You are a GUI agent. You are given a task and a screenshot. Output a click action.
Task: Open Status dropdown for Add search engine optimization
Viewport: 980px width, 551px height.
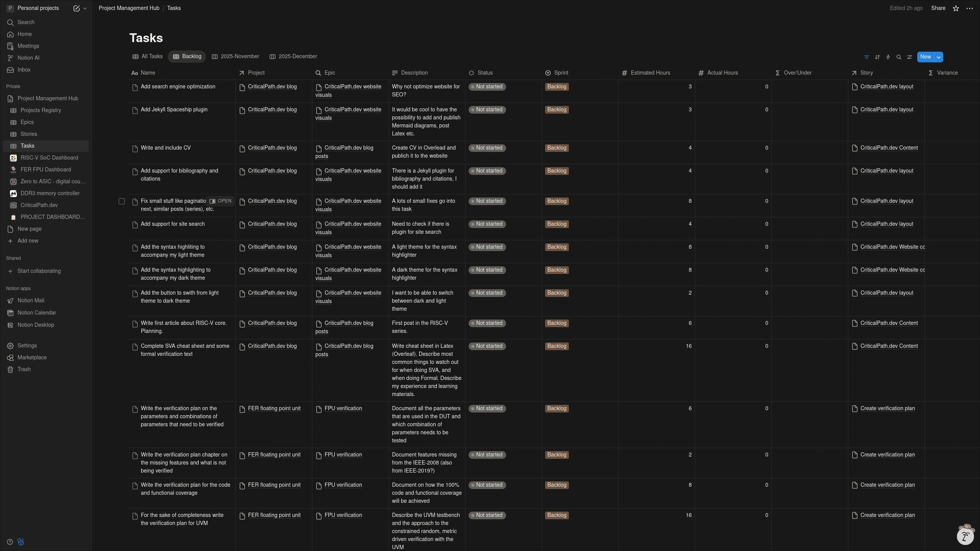pos(487,87)
